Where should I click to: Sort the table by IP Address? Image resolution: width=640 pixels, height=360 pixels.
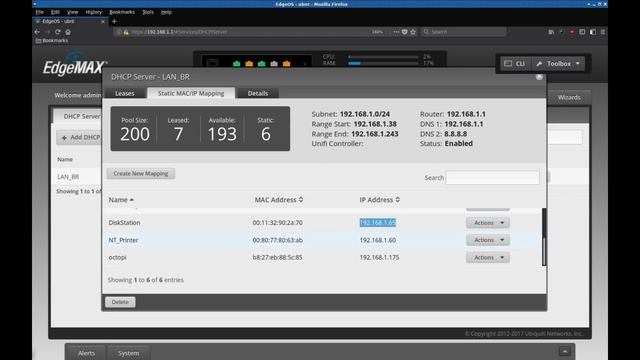[x=380, y=200]
